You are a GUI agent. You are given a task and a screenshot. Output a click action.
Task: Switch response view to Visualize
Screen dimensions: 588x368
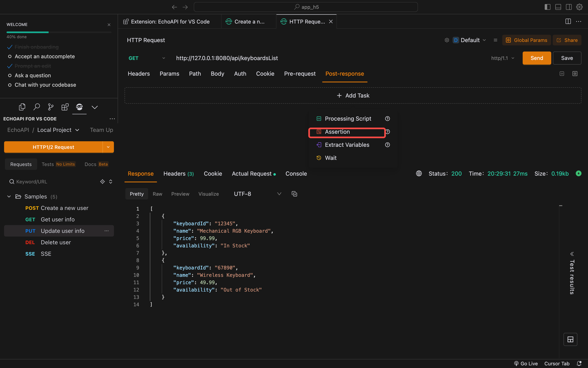208,194
